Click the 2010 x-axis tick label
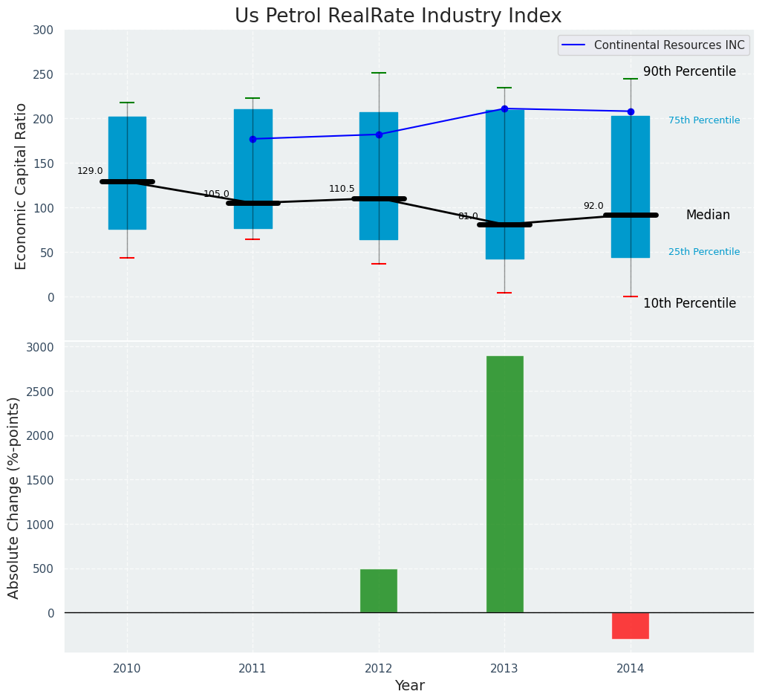This screenshot has height=700, width=762. [127, 669]
